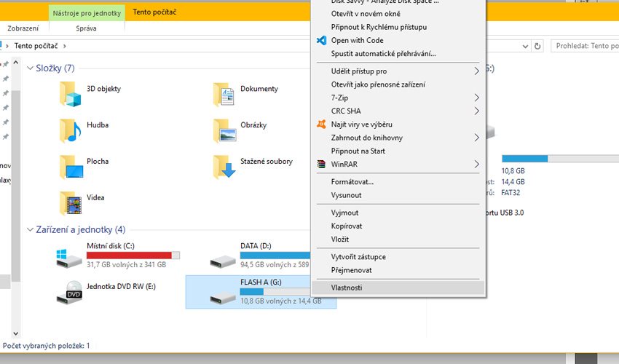Open the Stažené soubory downloads folder
Viewport: 619px width, 364px height.
coord(224,166)
